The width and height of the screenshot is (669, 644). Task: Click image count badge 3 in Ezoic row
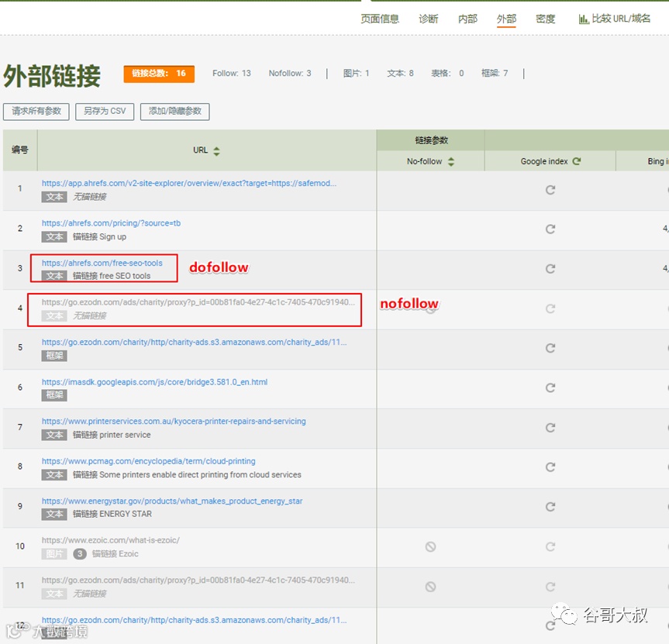[x=80, y=553]
